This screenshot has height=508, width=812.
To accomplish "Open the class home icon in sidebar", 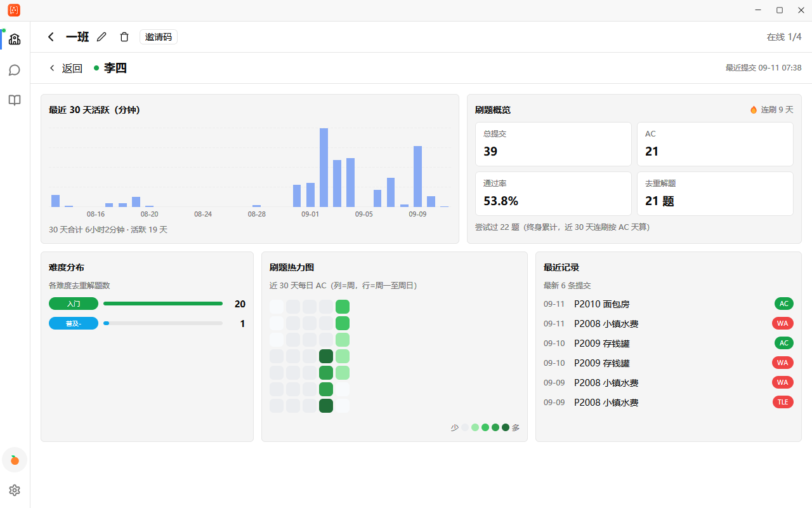I will pyautogui.click(x=15, y=39).
